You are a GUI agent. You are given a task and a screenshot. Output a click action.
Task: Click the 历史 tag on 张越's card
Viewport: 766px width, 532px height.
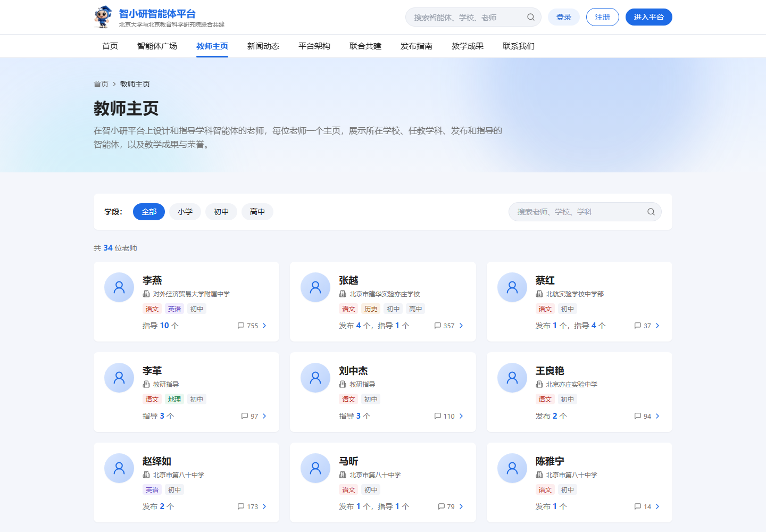coord(371,309)
